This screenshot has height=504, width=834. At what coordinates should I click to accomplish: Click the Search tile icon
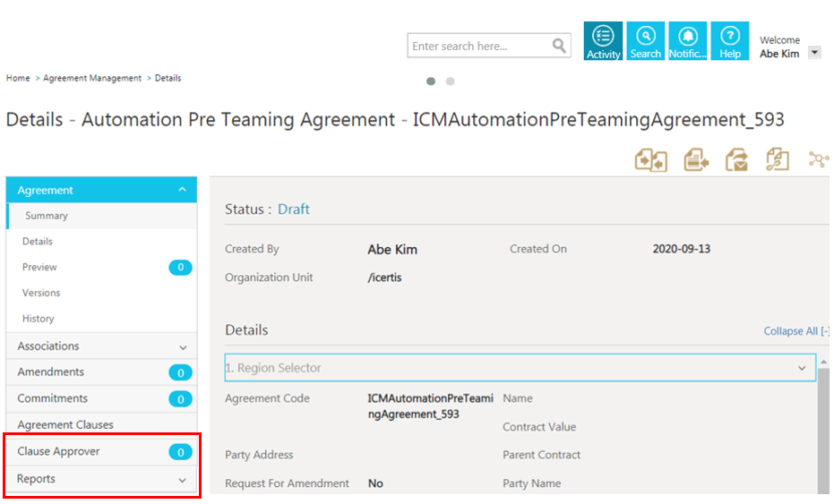point(645,41)
